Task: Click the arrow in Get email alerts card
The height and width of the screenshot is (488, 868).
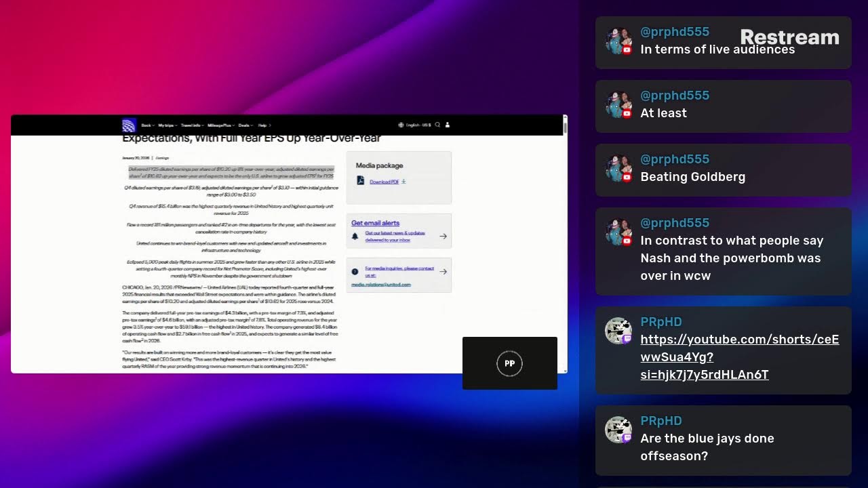Action: [x=443, y=237]
